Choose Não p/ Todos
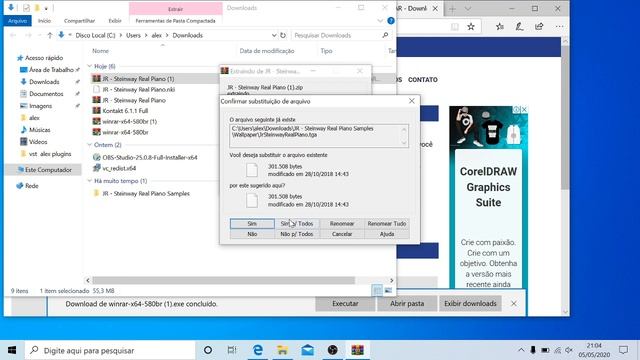Viewport: 640px width, 360px height. pyautogui.click(x=297, y=234)
